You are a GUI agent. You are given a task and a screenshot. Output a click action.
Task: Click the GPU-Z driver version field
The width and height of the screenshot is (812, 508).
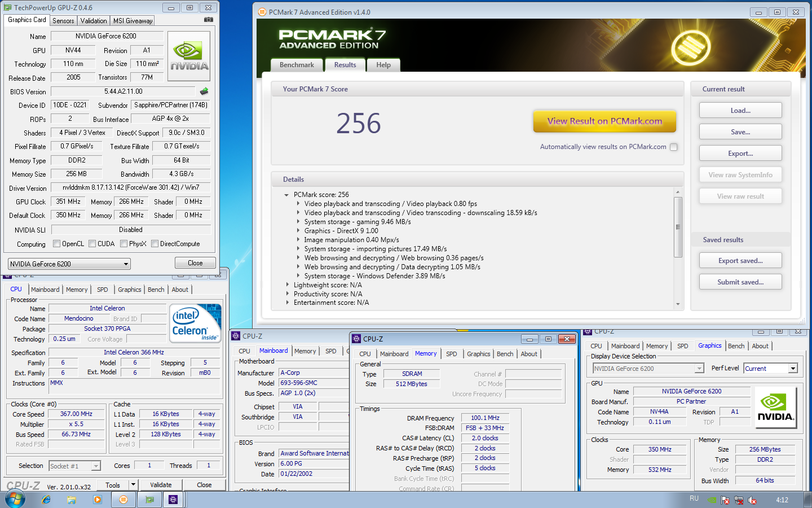tap(130, 187)
